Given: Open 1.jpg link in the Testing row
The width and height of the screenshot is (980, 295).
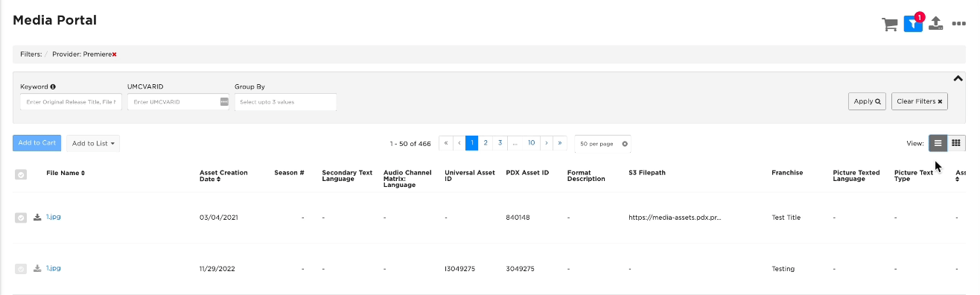Looking at the screenshot, I should tap(53, 268).
